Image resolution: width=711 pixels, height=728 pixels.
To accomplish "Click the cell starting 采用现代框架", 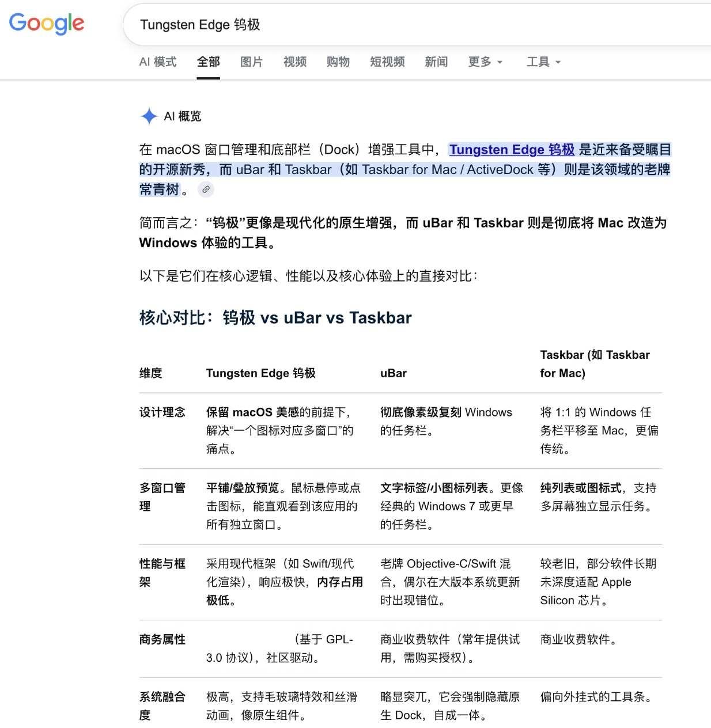I will pyautogui.click(x=285, y=582).
